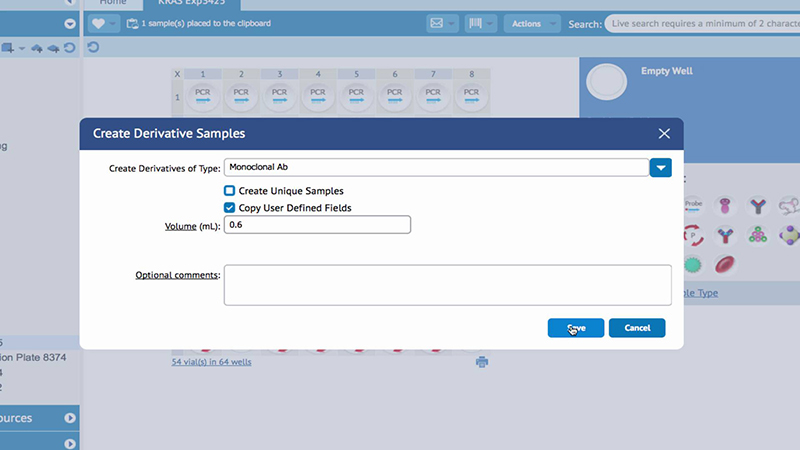Expand the Resources sidebar section arrow

coord(70,418)
